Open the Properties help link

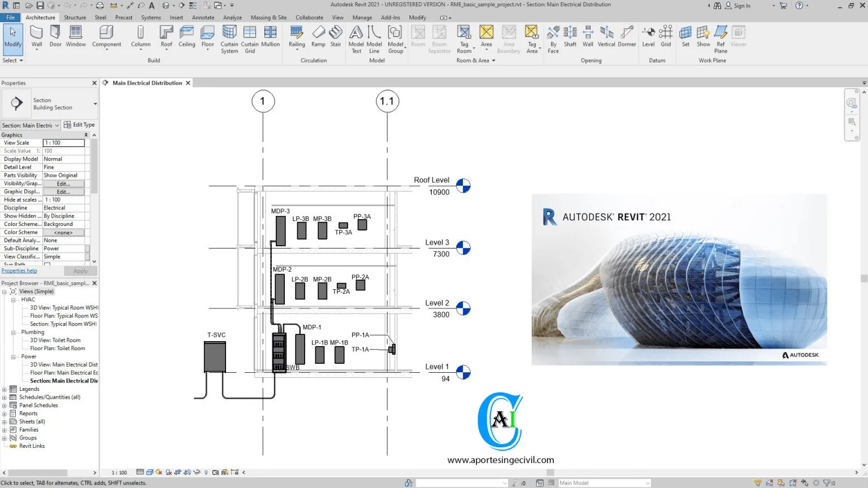[x=19, y=271]
